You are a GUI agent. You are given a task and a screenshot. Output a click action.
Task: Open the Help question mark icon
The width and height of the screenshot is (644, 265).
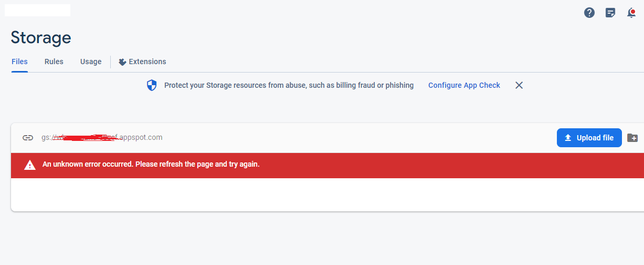click(x=589, y=13)
